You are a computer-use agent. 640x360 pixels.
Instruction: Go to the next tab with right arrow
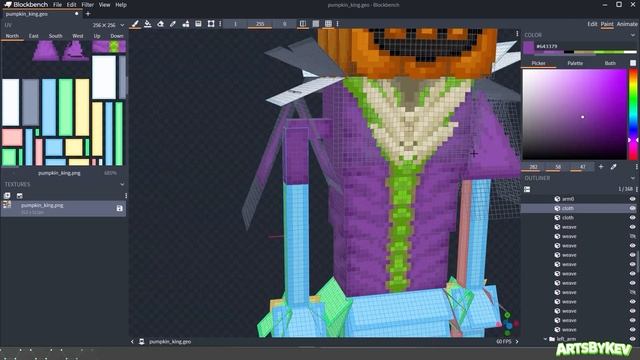(517, 342)
